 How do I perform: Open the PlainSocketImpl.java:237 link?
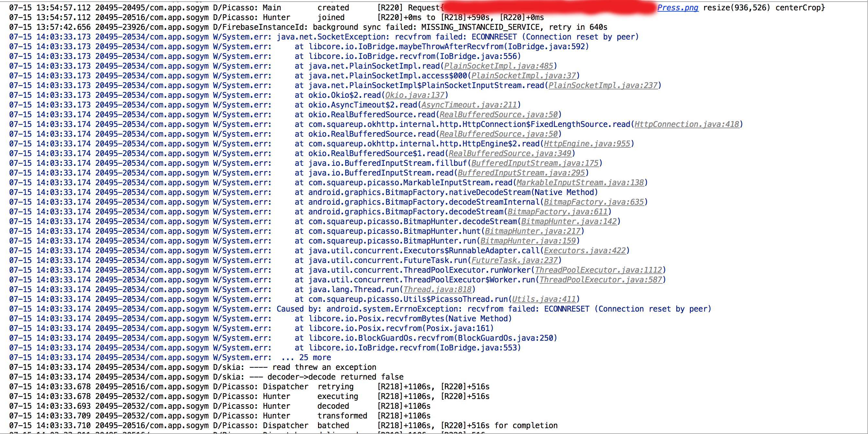[603, 86]
